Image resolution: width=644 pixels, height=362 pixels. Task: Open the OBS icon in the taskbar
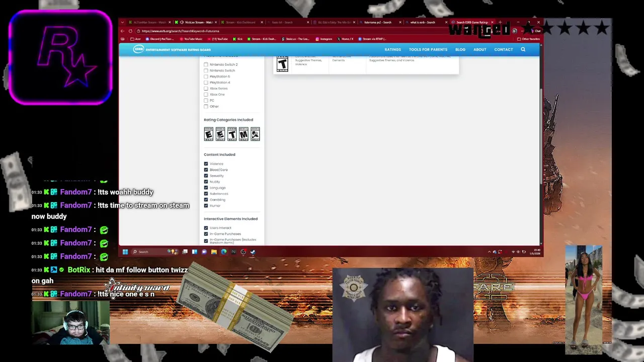coord(243,252)
